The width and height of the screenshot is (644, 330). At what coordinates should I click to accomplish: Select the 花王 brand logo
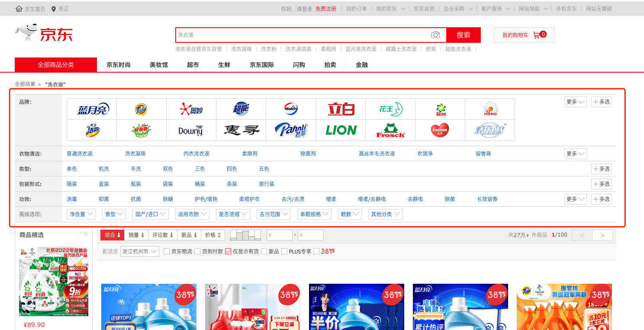click(390, 109)
